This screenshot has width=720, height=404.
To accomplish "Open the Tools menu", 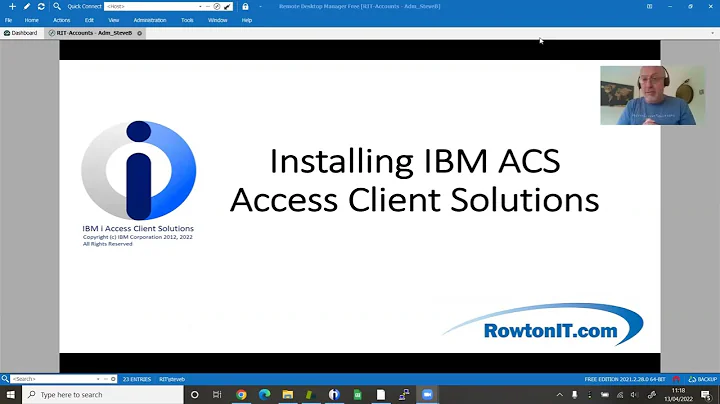I will coord(187,20).
